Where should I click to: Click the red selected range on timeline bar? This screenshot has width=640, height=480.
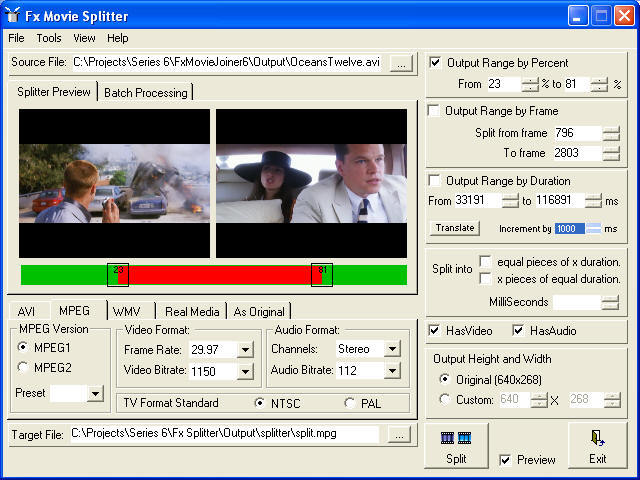coord(220,275)
